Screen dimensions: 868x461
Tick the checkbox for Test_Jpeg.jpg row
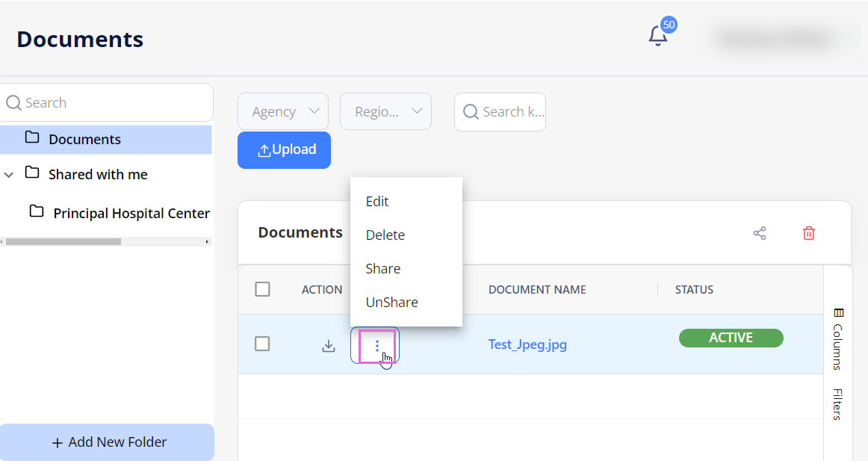coord(262,344)
